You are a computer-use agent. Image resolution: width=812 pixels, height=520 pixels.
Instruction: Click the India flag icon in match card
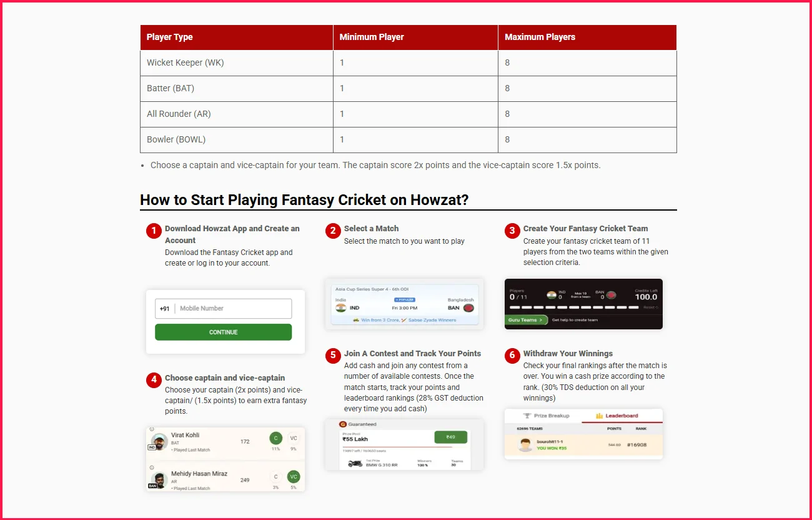340,308
